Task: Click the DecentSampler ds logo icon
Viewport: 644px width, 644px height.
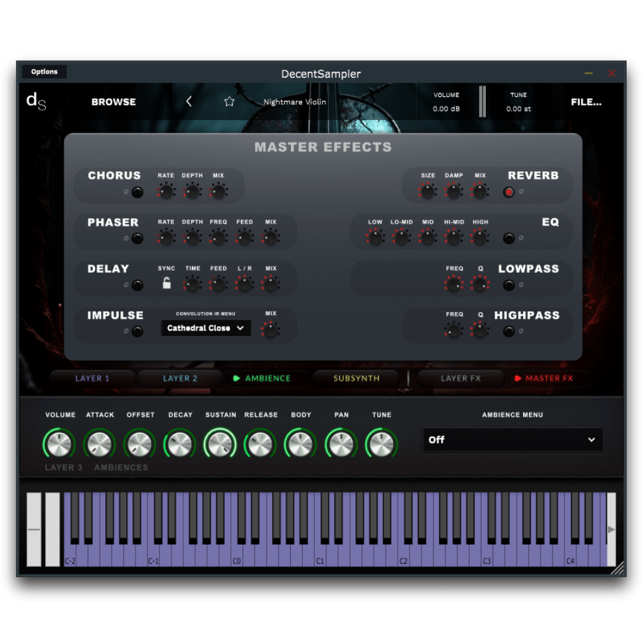Action: (x=36, y=102)
